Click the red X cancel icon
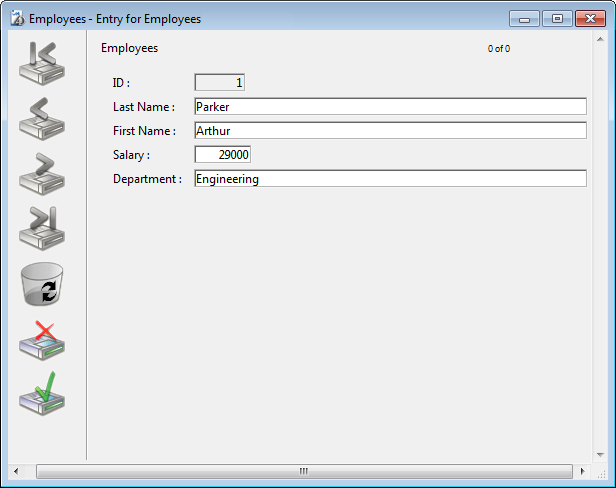The height and width of the screenshot is (488, 616). coord(42,340)
